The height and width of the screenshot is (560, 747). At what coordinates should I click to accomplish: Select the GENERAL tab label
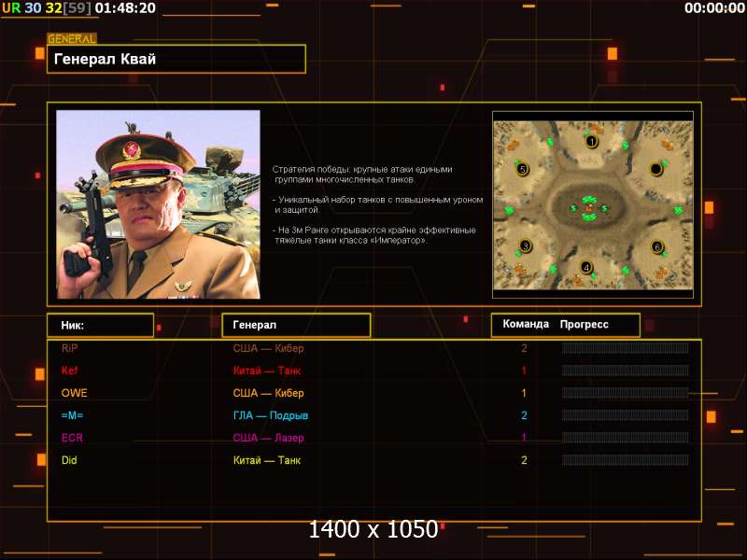pos(72,39)
